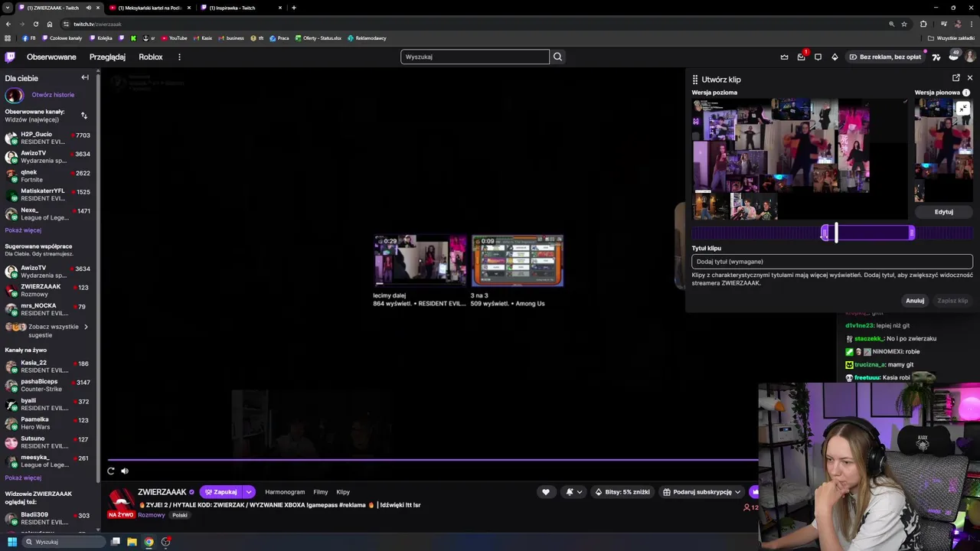Click the Edytuj button
Image resolution: width=980 pixels, height=551 pixels.
click(943, 212)
